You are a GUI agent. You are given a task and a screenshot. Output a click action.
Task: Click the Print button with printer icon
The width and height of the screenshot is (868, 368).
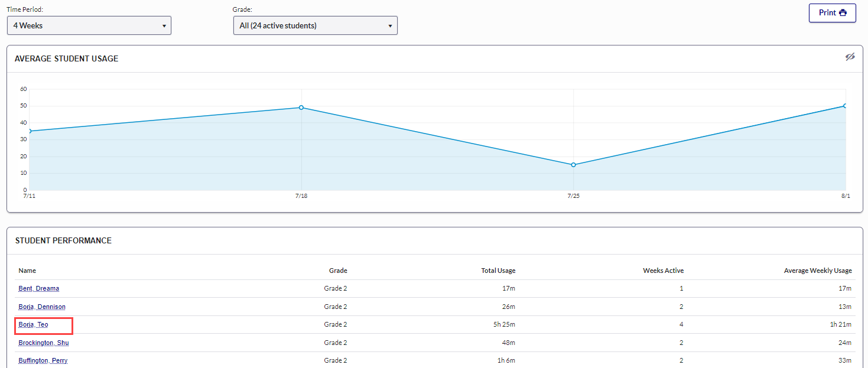click(x=832, y=13)
